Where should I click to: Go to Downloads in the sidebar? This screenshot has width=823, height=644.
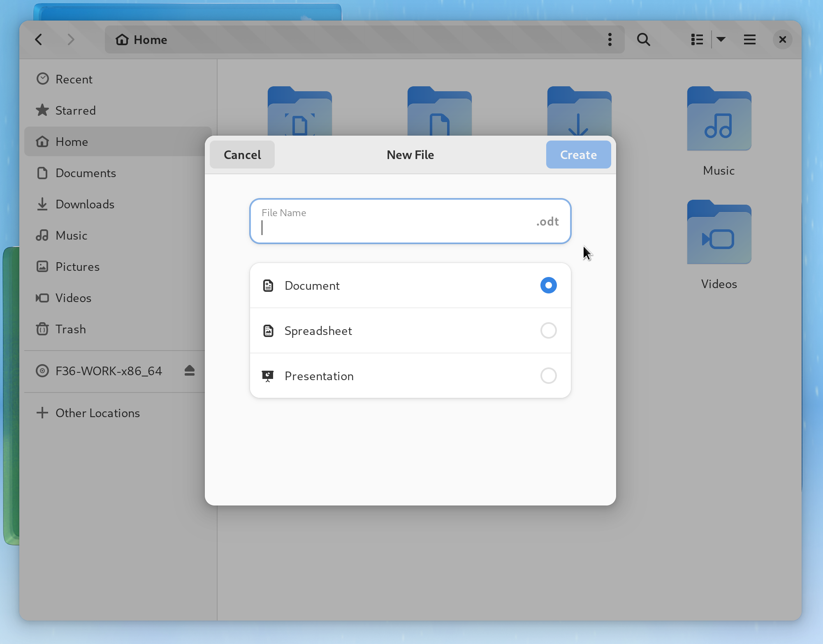85,204
